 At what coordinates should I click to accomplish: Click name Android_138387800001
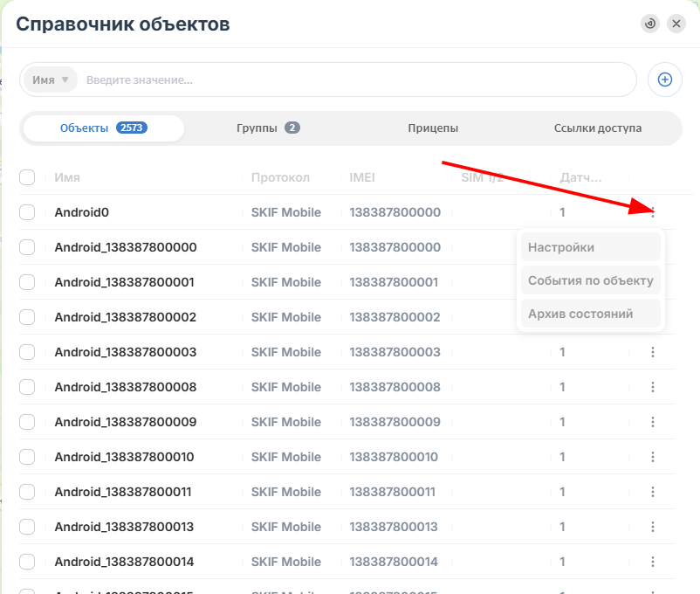[x=124, y=282]
